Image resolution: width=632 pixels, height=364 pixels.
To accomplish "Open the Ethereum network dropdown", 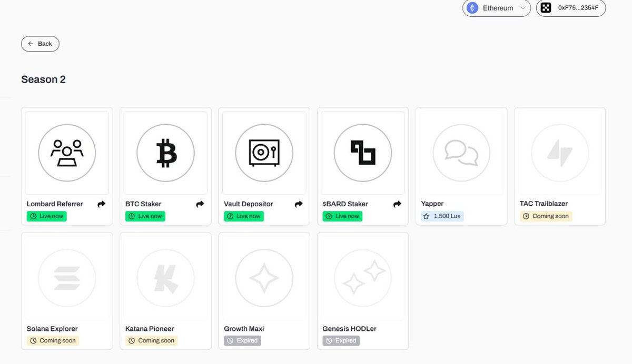I will click(x=497, y=8).
